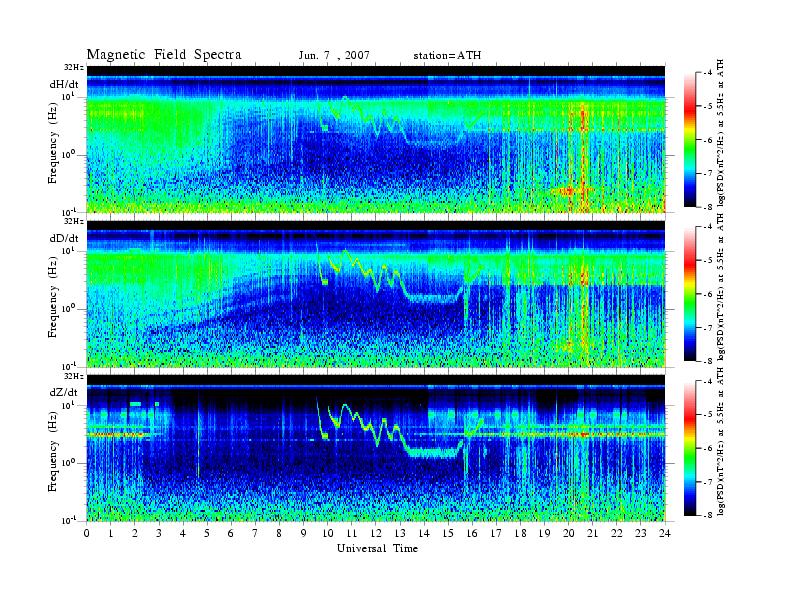Image resolution: width=792 pixels, height=612 pixels.
Task: Click the "-6" value on dD/dt color scale
Action: point(709,294)
